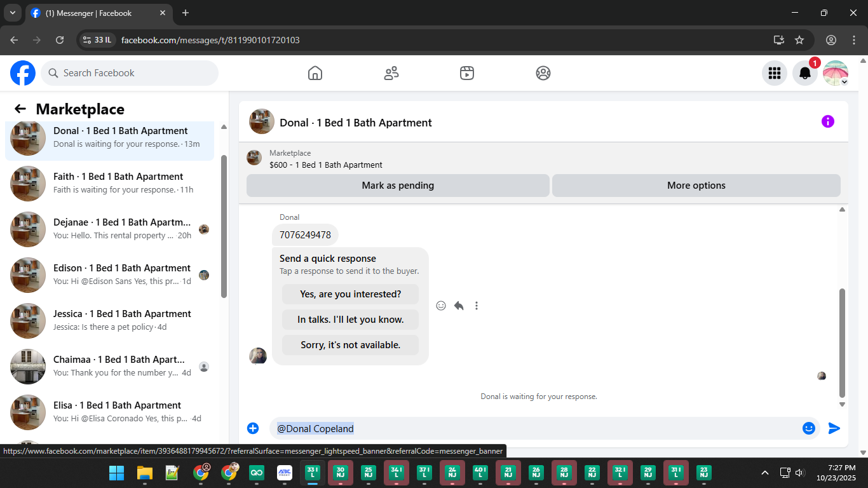Click the conversation list scrollbar
The image size is (868, 488).
[224, 226]
